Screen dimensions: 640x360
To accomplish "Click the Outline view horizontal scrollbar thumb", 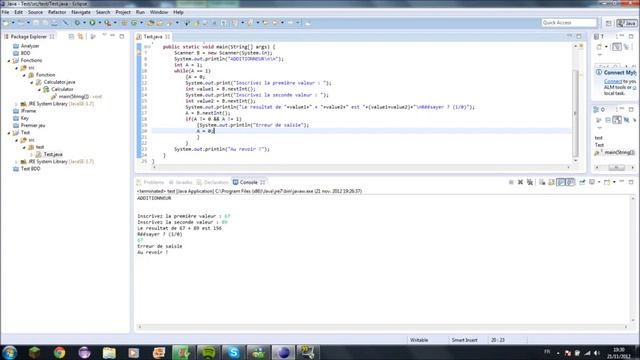I will coord(616,167).
